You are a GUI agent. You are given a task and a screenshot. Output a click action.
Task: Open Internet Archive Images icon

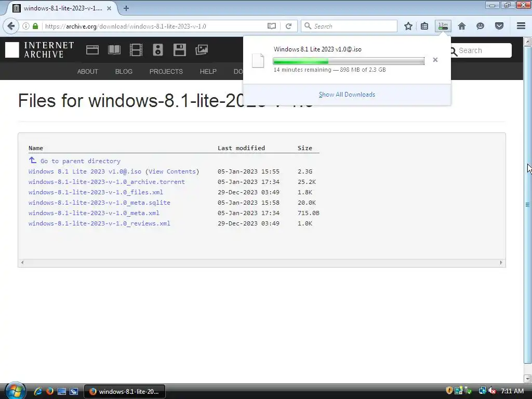coord(202,50)
